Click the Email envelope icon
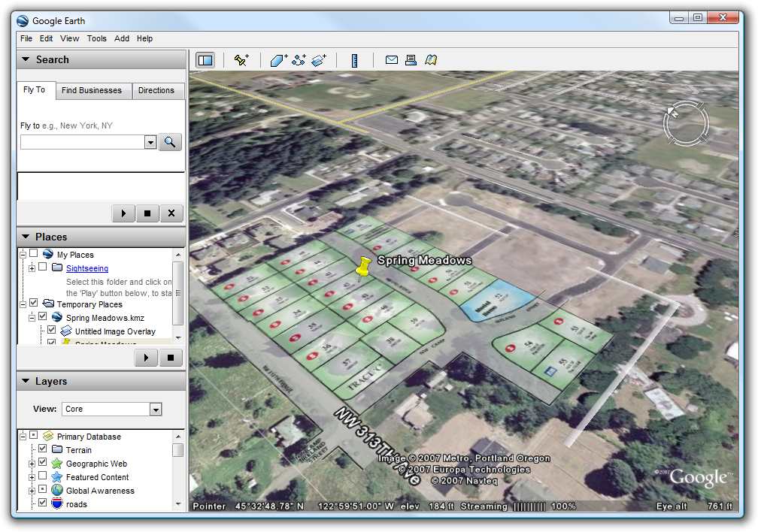758x532 pixels. click(392, 60)
